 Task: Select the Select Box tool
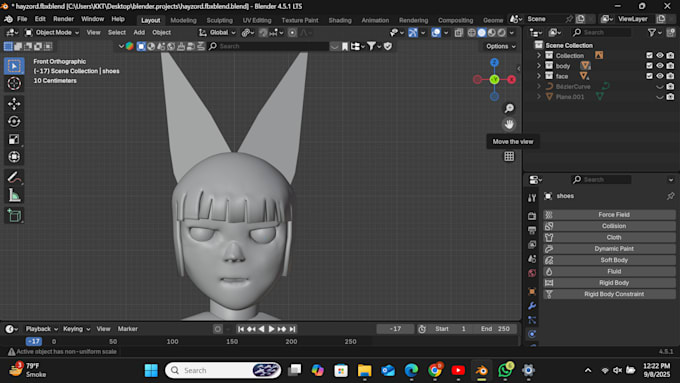click(x=14, y=66)
